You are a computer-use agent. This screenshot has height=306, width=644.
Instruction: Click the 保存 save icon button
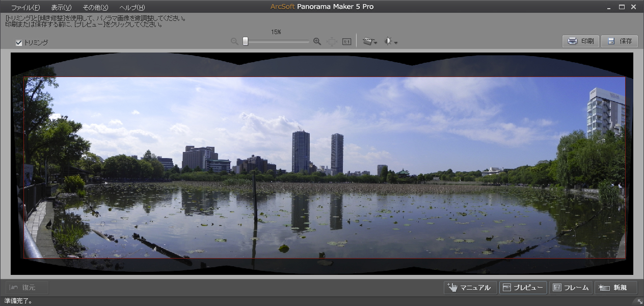coord(619,41)
